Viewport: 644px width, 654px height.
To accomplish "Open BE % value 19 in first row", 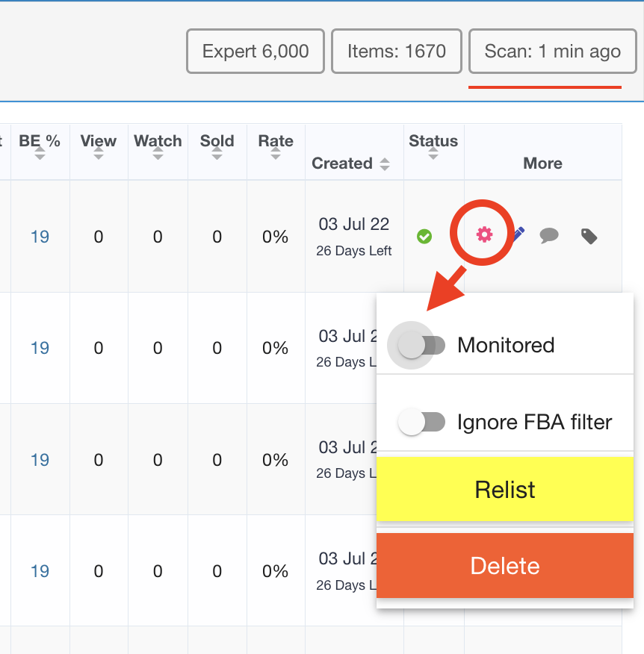I will [40, 237].
